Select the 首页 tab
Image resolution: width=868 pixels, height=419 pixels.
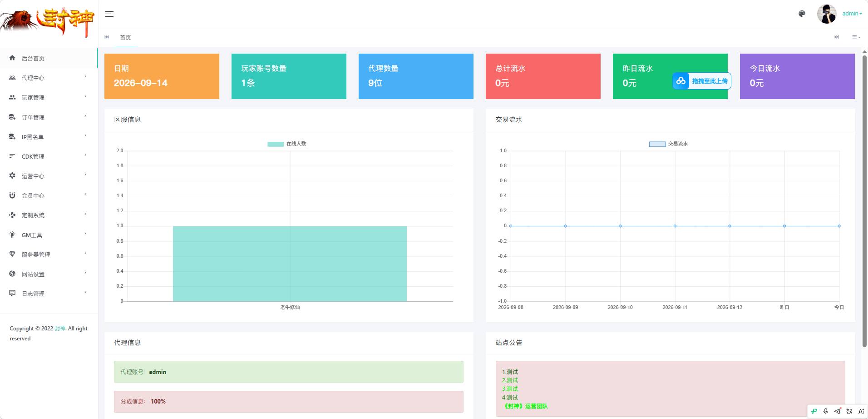(x=125, y=37)
